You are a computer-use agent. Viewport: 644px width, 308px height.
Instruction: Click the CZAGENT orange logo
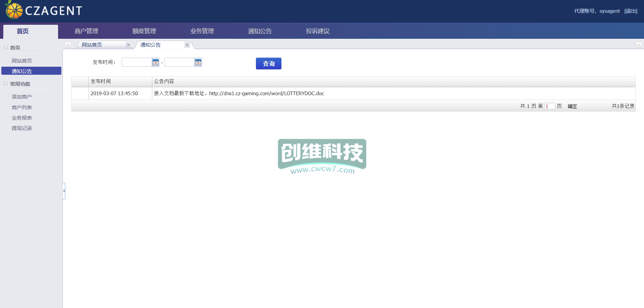point(14,10)
